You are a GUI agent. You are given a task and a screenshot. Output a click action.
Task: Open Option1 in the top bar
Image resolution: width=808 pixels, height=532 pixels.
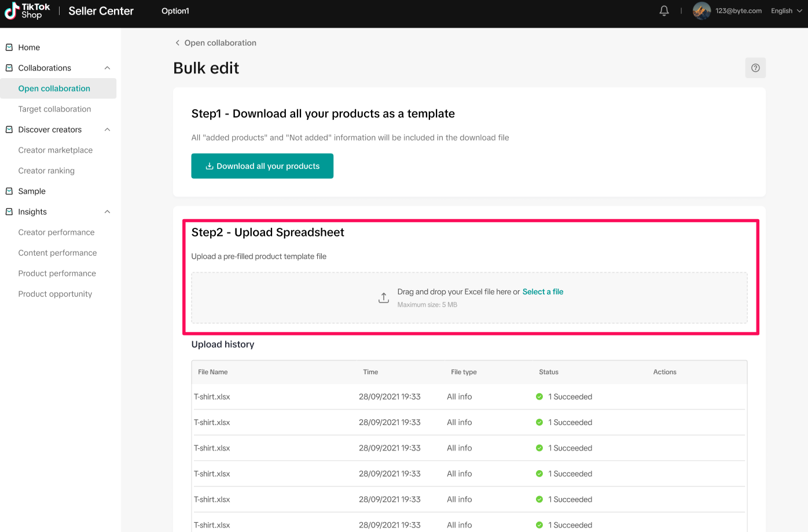[x=175, y=11]
